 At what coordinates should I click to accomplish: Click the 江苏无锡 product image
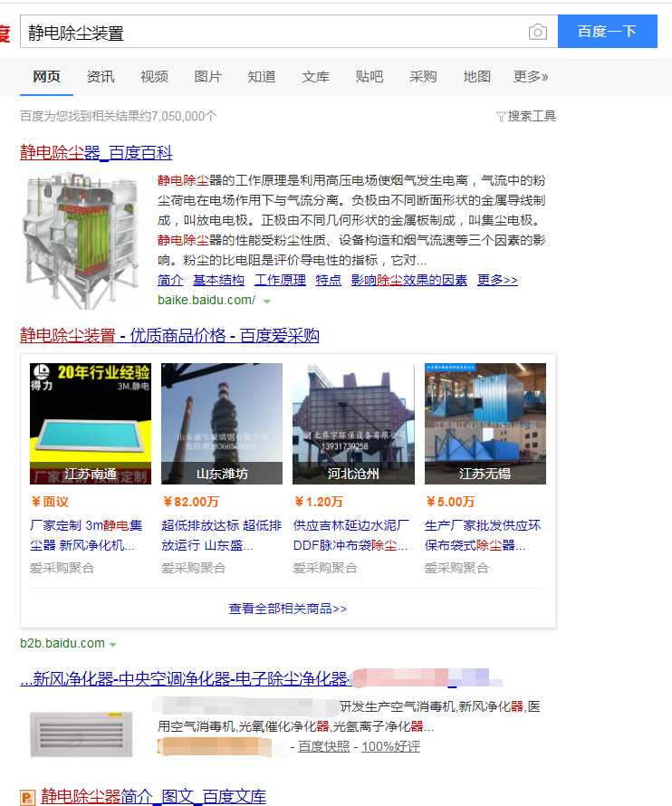[485, 424]
